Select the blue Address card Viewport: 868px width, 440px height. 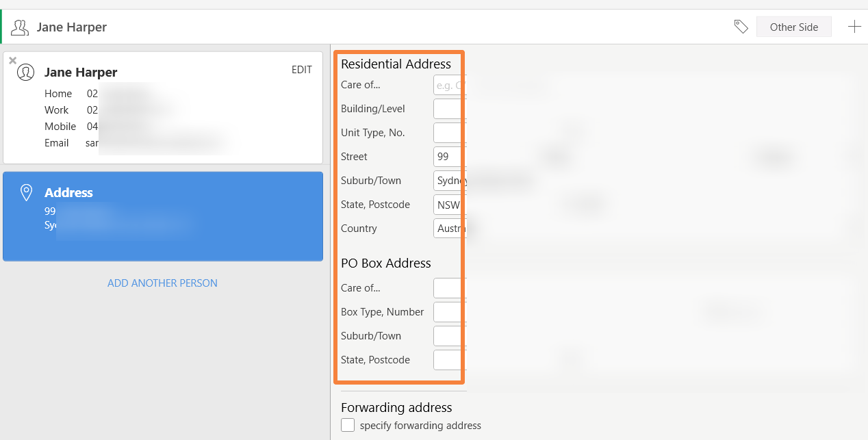pyautogui.click(x=163, y=216)
